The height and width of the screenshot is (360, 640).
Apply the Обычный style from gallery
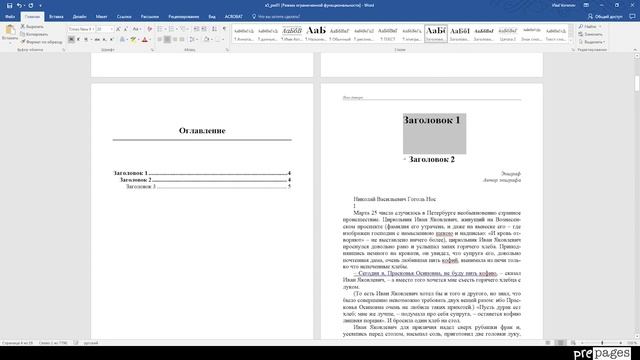340,33
